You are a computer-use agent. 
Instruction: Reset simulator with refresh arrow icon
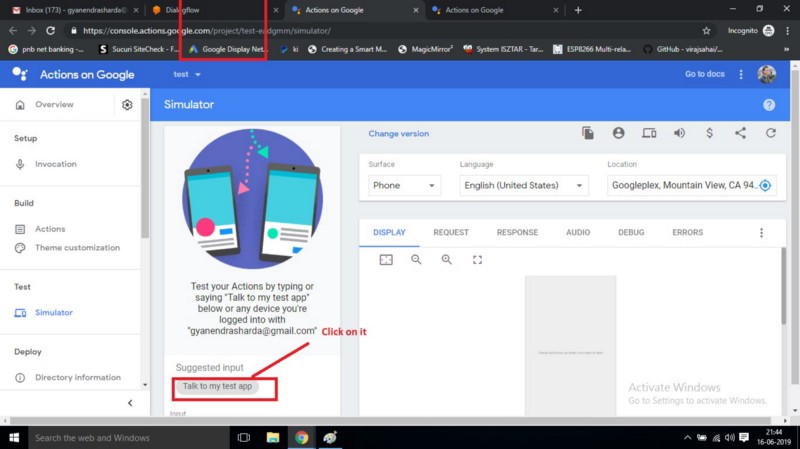coord(771,133)
